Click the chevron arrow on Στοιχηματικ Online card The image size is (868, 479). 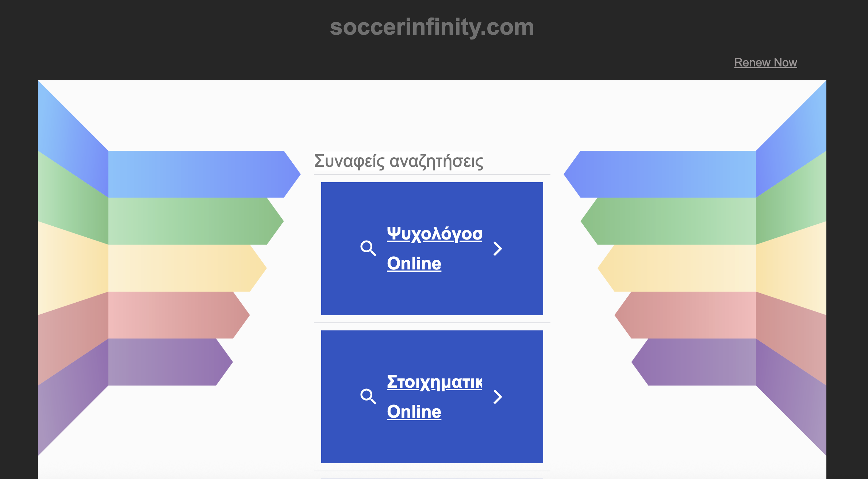(498, 397)
